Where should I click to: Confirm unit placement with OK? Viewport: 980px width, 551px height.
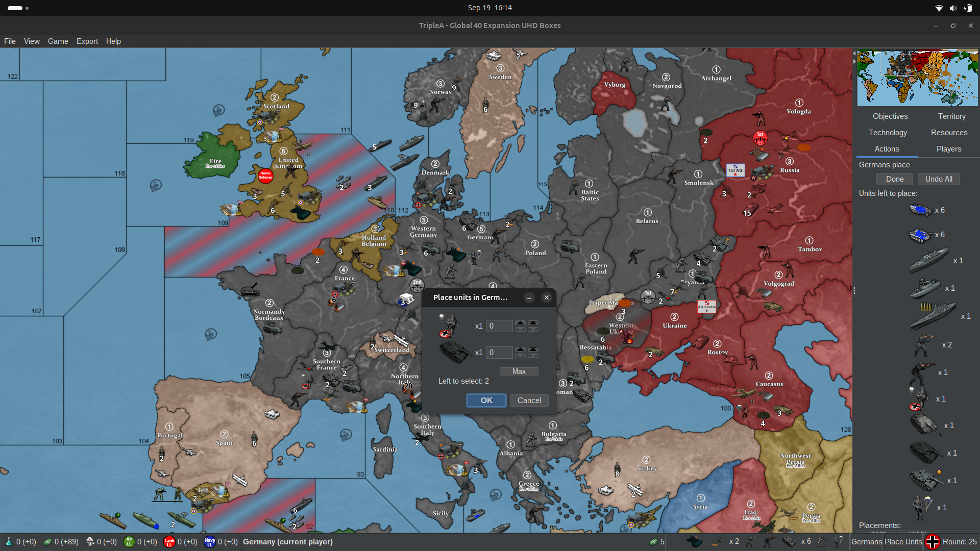pyautogui.click(x=486, y=400)
